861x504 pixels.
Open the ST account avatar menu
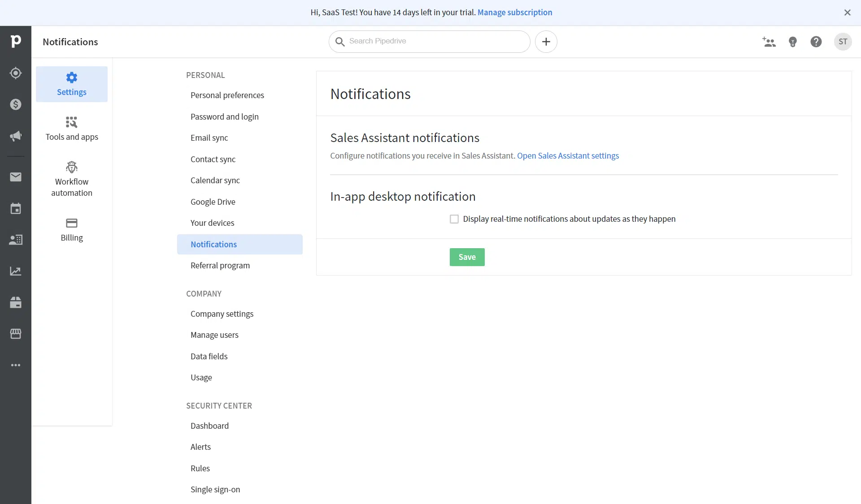[x=843, y=42]
